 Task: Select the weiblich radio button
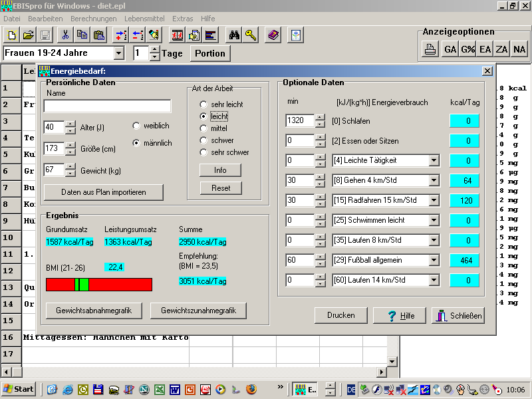click(136, 126)
